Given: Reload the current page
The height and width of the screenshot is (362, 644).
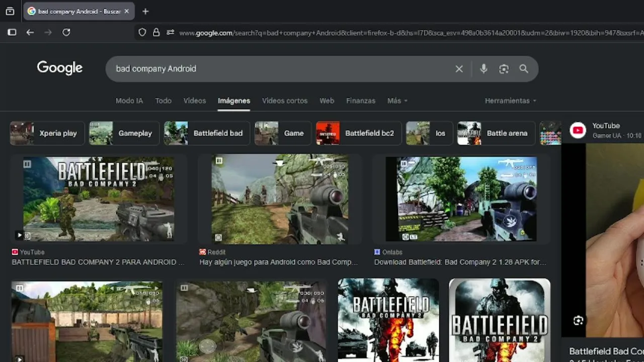Looking at the screenshot, I should [66, 32].
